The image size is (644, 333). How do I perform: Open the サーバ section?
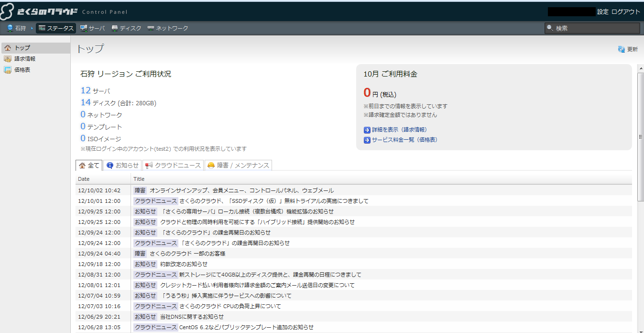coord(93,28)
